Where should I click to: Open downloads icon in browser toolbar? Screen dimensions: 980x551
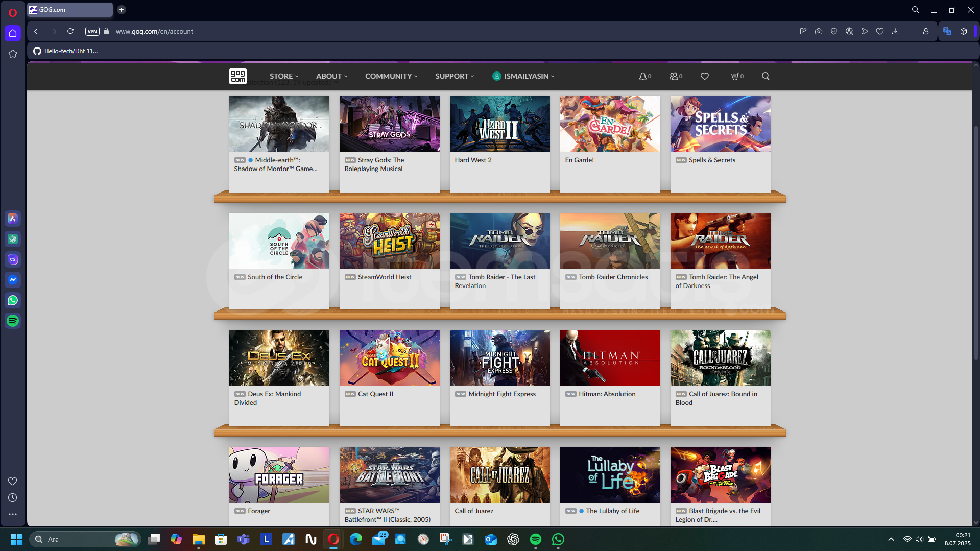tap(895, 31)
